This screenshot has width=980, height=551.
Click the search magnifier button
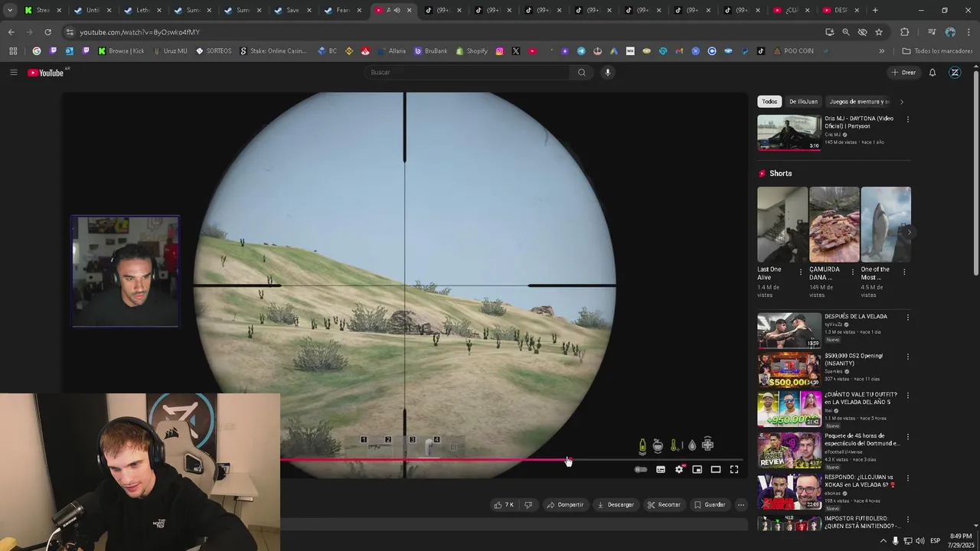coord(582,73)
